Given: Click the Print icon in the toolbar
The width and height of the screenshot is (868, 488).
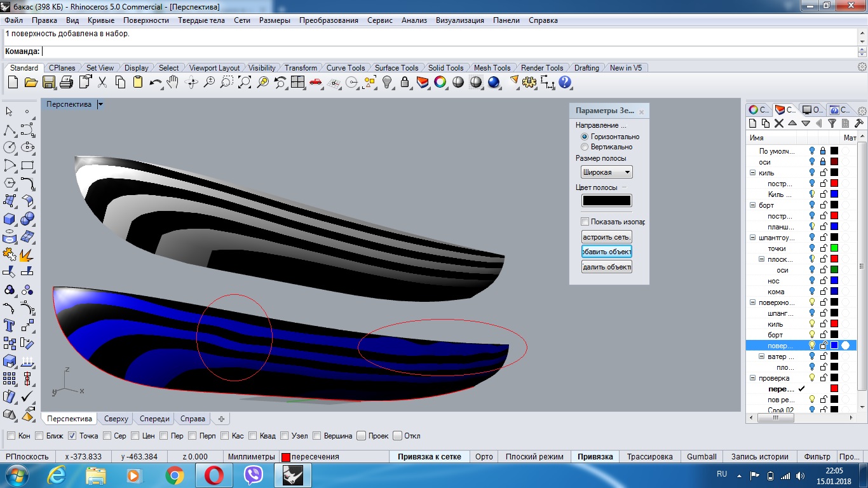Looking at the screenshot, I should point(66,82).
